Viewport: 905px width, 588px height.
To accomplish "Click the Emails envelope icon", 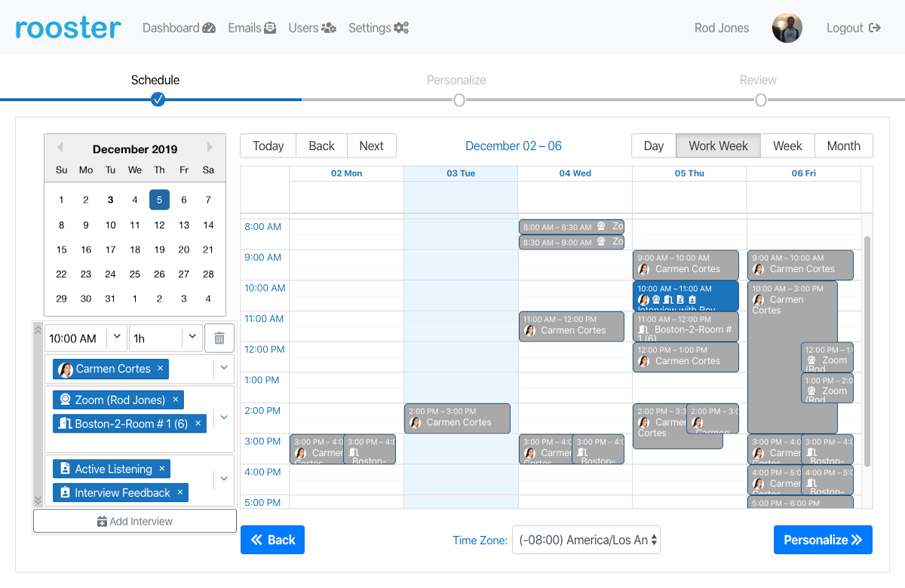I will tap(271, 27).
